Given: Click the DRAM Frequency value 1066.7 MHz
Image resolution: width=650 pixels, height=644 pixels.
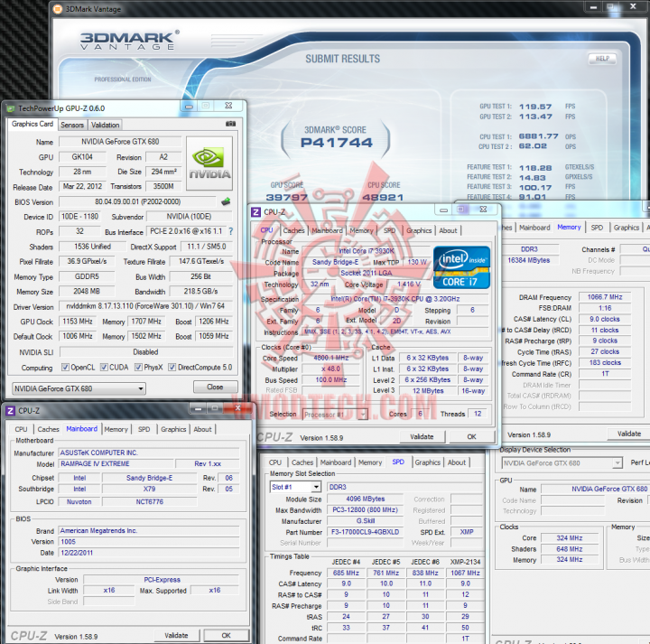Looking at the screenshot, I should pos(604,297).
